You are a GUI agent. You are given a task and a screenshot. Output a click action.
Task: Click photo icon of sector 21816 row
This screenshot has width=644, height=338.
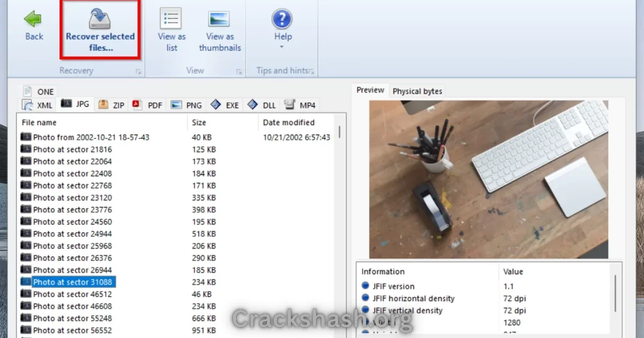point(26,149)
